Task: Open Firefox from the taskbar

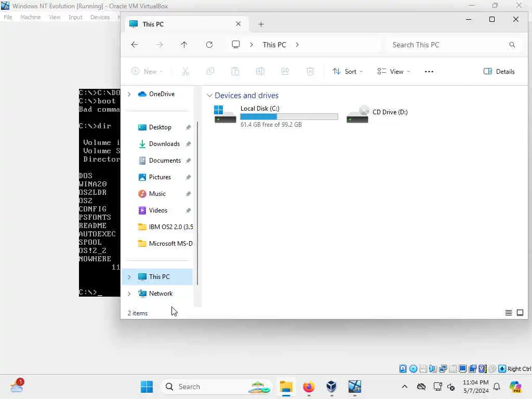Action: pos(309,387)
